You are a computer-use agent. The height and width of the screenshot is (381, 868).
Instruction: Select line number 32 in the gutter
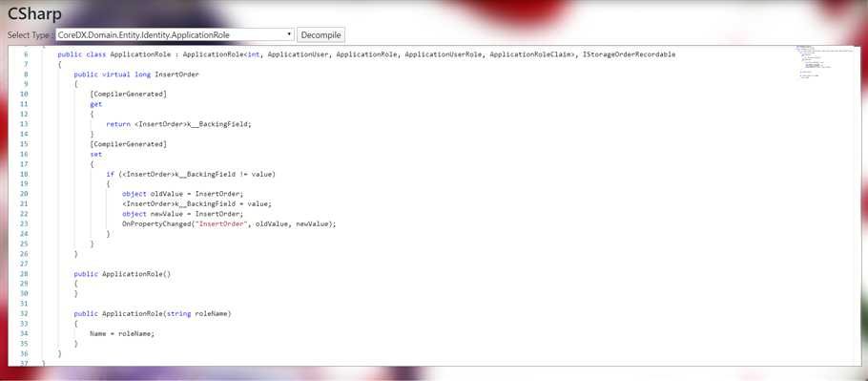pyautogui.click(x=24, y=313)
